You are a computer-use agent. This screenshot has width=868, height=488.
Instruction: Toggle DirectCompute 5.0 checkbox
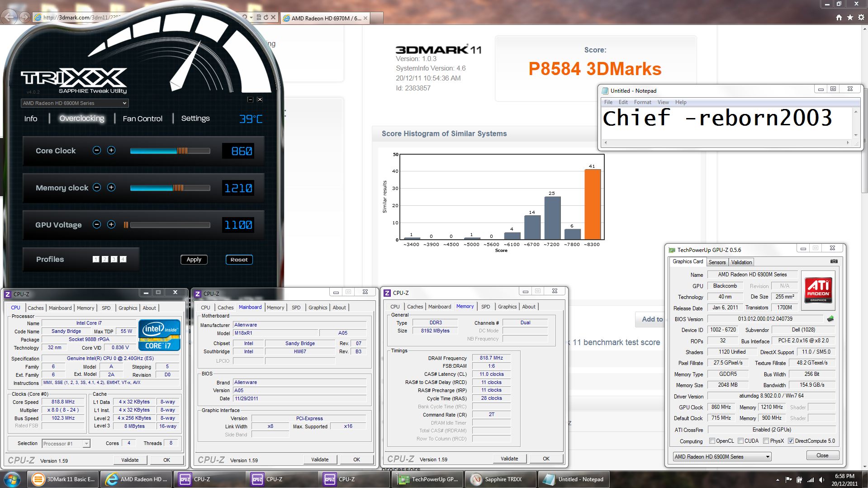791,441
